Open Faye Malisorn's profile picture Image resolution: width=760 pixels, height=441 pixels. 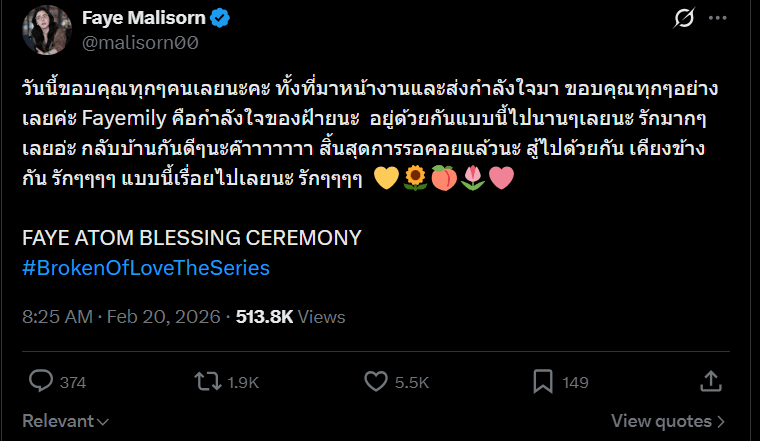point(47,30)
